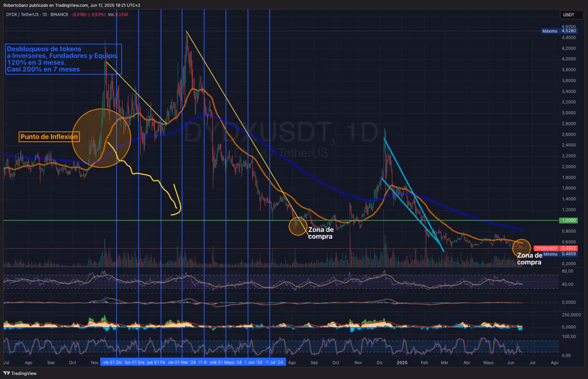Viewport: 588px width, 379px height.
Task: Select the mié 01 Mayo '24 date marker
Action: click(x=226, y=362)
